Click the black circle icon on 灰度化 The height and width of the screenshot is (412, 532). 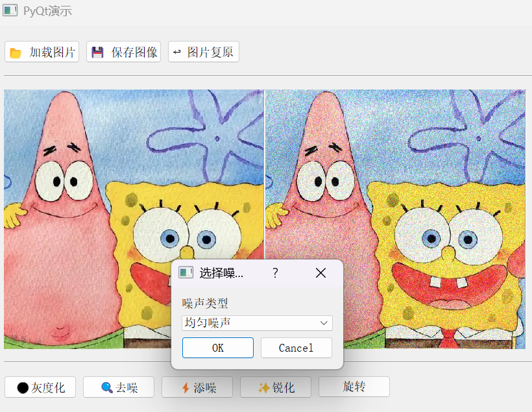click(23, 387)
